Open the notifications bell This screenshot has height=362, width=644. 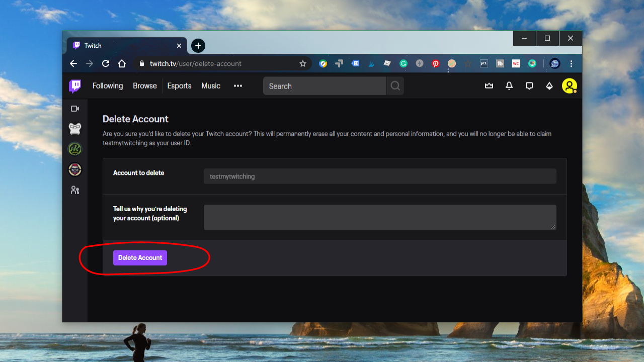pyautogui.click(x=509, y=86)
